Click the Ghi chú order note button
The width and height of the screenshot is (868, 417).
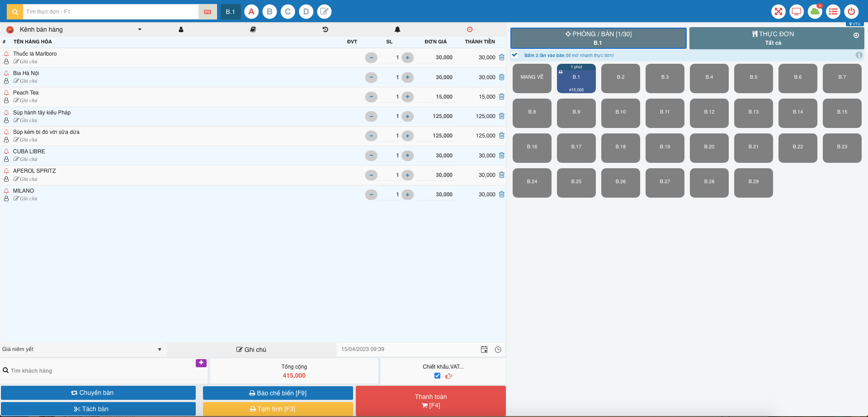[x=251, y=350]
